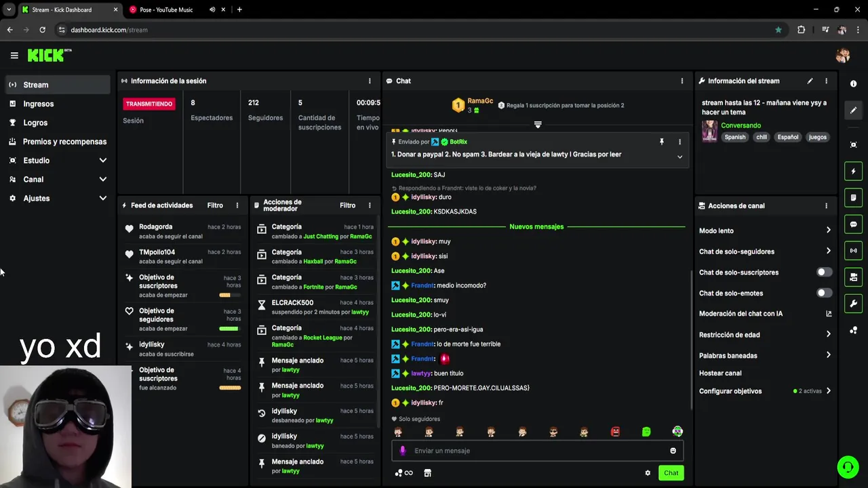
Task: Open Premios y recompensas in sidebar
Action: point(58,142)
